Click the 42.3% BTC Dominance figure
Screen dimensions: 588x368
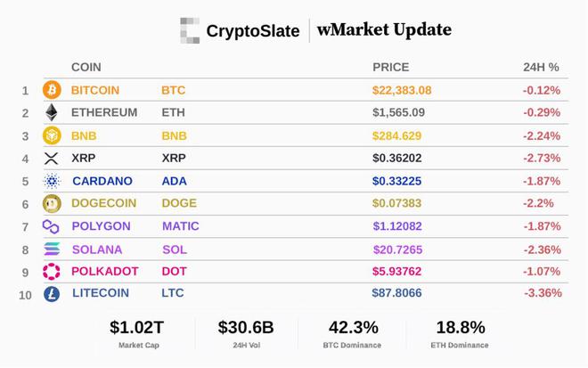tap(354, 328)
